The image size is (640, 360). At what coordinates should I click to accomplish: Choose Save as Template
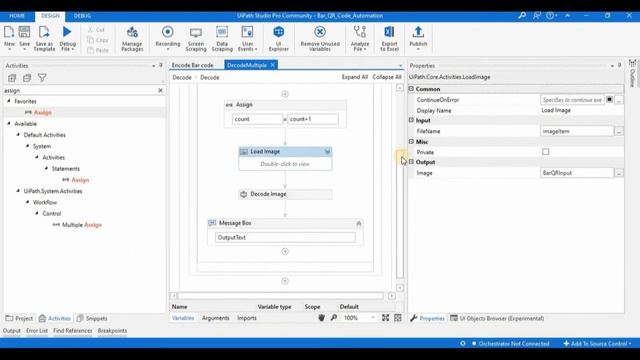(44, 38)
